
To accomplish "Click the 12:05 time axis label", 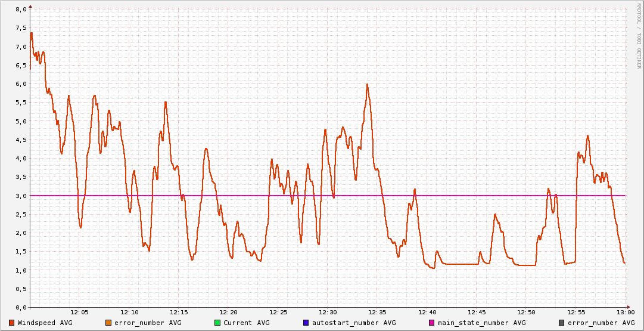I will (80, 313).
